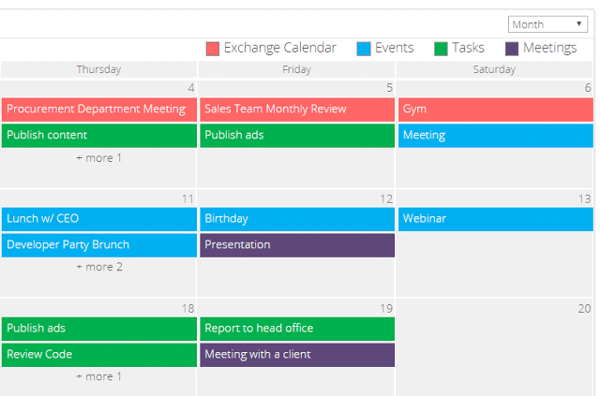Image resolution: width=600 pixels, height=396 pixels.
Task: Click the Meetings purple color swatch
Action: (x=512, y=49)
